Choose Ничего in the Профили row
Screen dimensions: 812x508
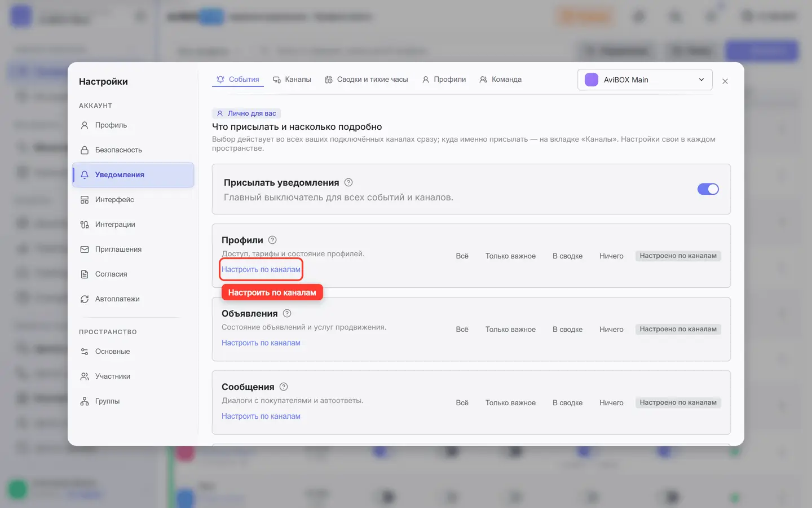[x=611, y=256]
